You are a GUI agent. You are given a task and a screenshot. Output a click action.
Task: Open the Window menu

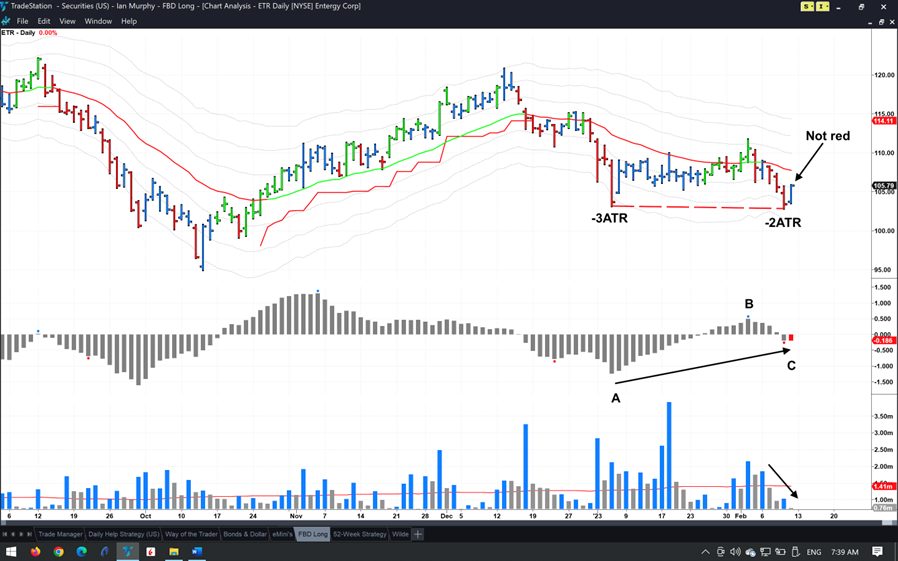[x=98, y=21]
